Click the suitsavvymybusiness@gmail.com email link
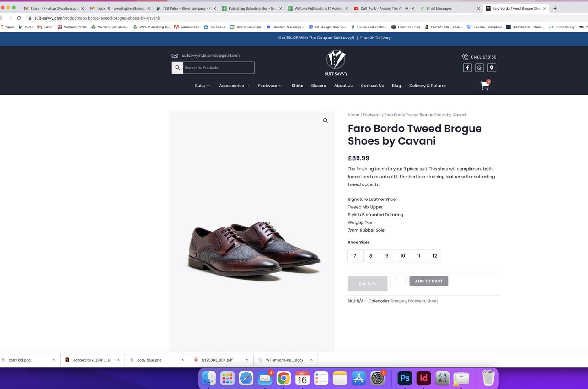The image size is (588, 389). point(211,55)
